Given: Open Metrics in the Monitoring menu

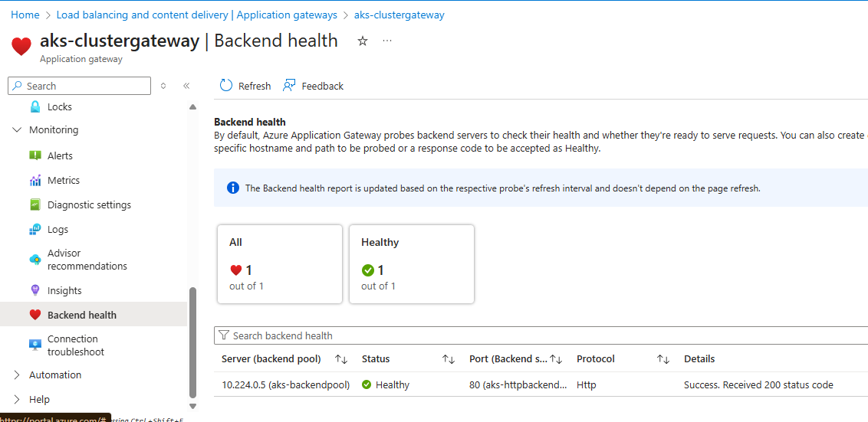Looking at the screenshot, I should point(64,180).
